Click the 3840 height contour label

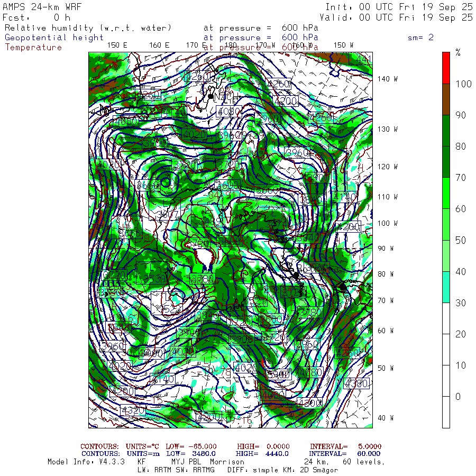[208, 316]
